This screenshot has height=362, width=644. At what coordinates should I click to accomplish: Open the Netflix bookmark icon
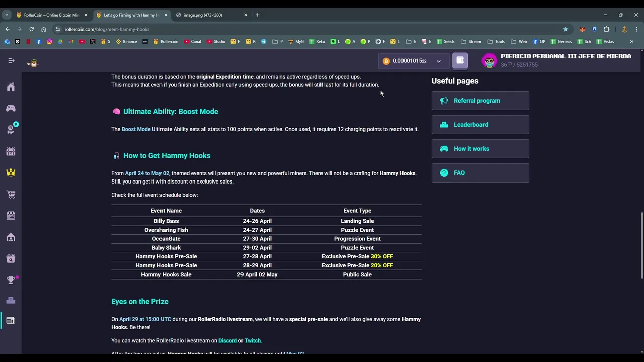tap(28, 42)
